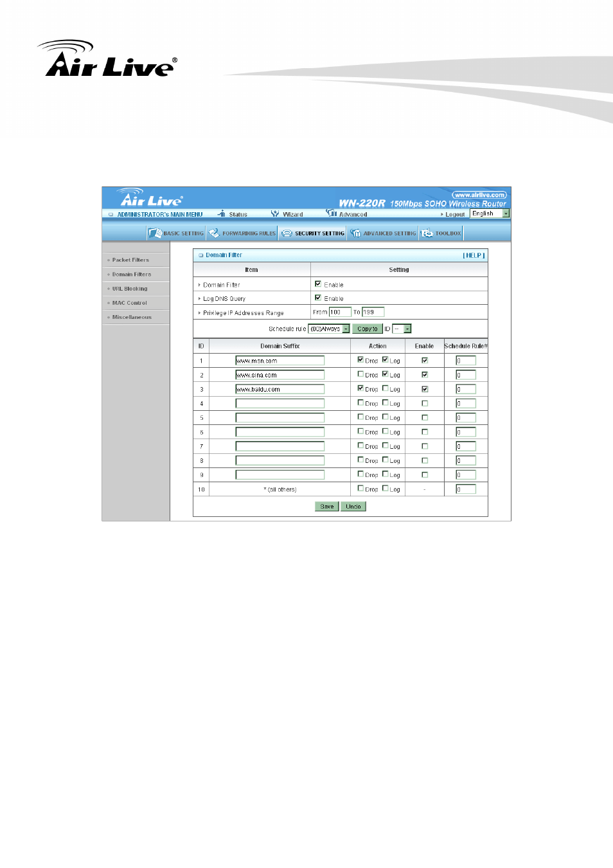
Task: Toggle Enable checkbox for www.baidu.com row
Action: [x=425, y=389]
